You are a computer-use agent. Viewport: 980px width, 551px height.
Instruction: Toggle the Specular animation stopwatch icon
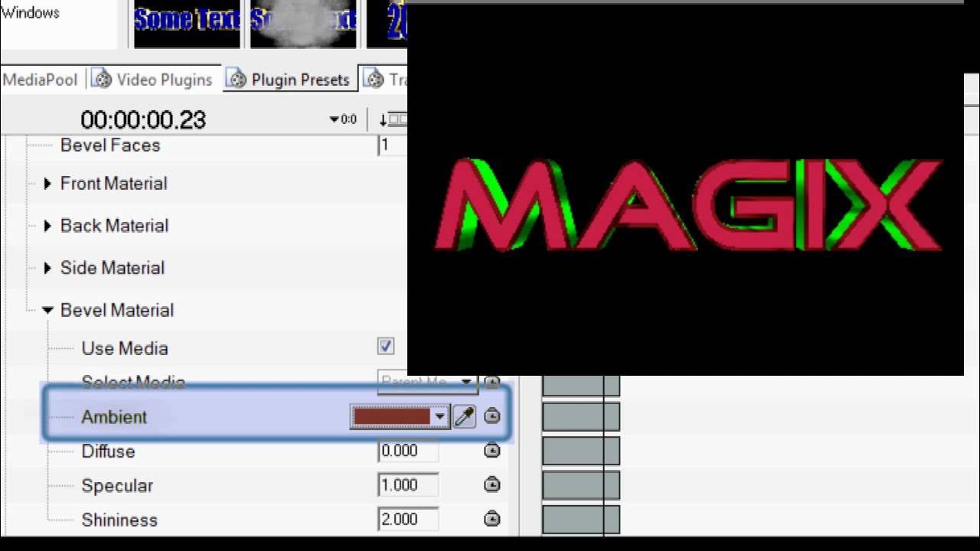pyautogui.click(x=492, y=484)
